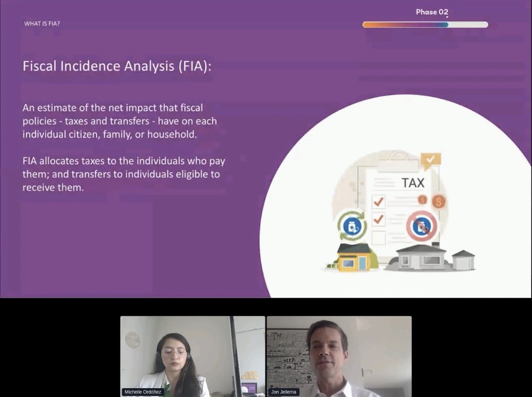The image size is (532, 397).
Task: Select Michelle Ordóñez's video tile
Action: [193, 356]
